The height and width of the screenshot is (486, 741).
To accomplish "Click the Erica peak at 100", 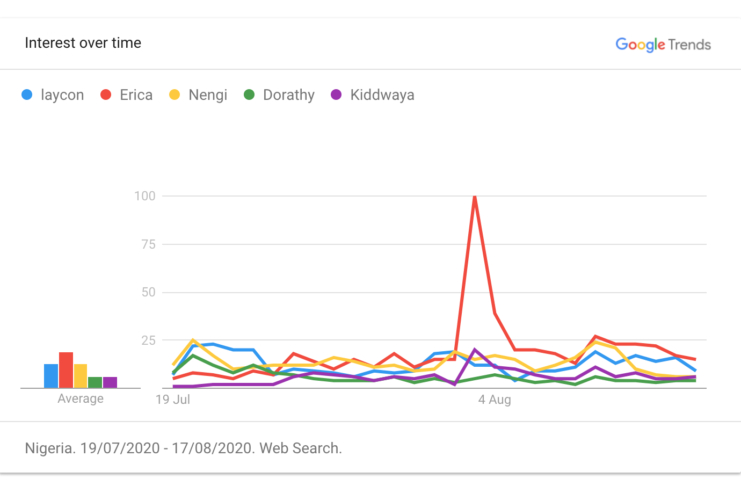I will pyautogui.click(x=474, y=197).
